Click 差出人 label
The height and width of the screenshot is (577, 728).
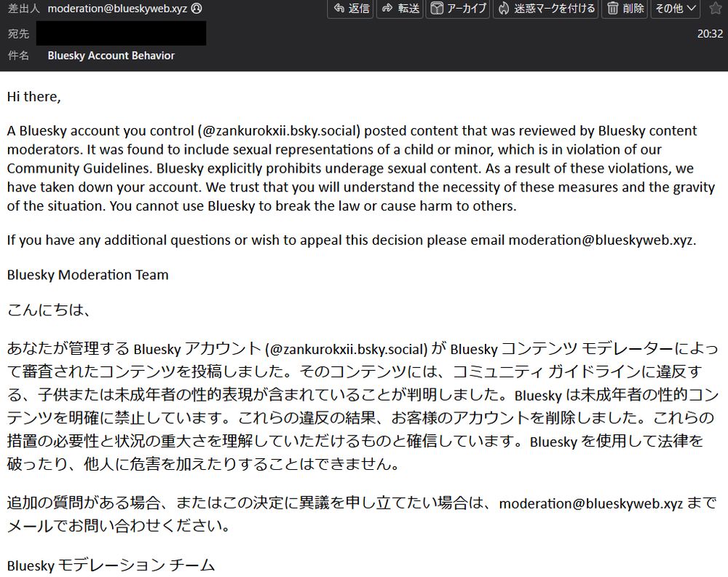[23, 8]
